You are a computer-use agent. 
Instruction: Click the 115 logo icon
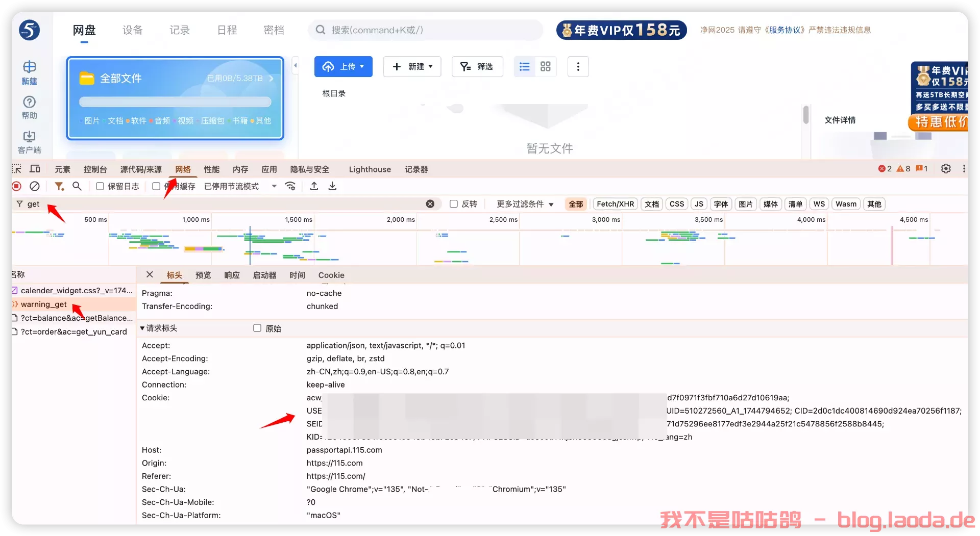pos(29,30)
